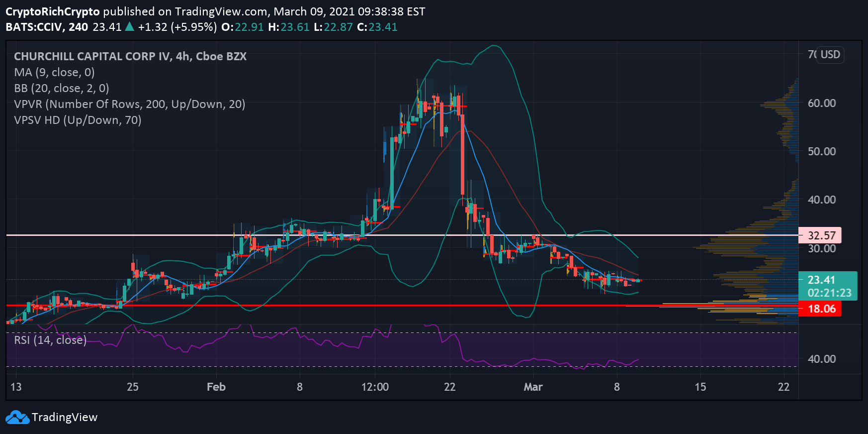Select the CHURCHILL CAPITAL CORP IV title

click(x=130, y=56)
